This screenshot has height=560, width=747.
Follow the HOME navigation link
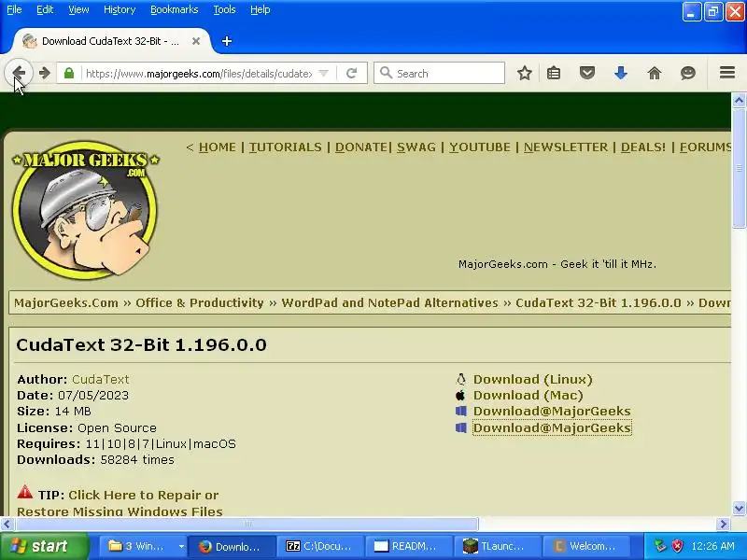[x=218, y=147]
